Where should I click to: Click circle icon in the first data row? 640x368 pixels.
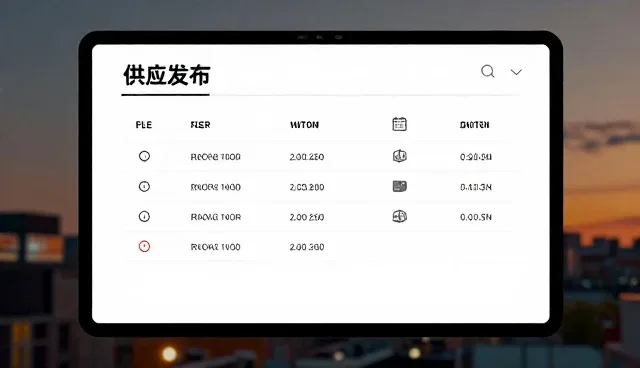pyautogui.click(x=144, y=156)
